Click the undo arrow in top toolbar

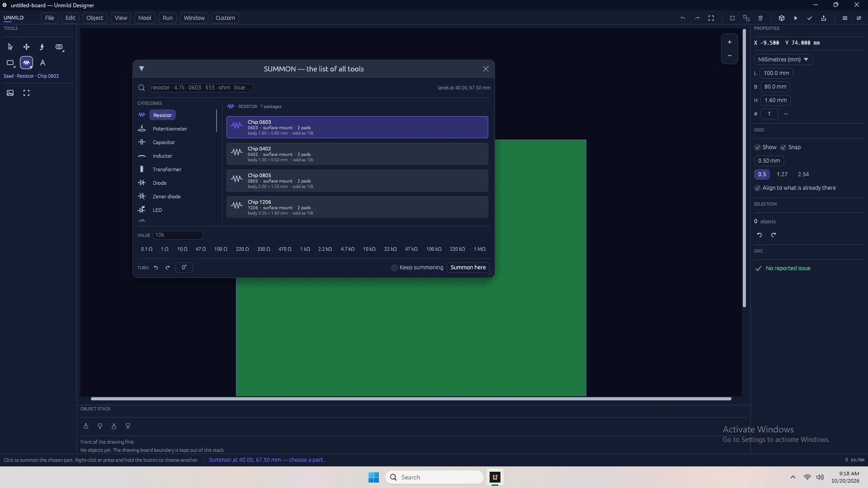pos(683,18)
